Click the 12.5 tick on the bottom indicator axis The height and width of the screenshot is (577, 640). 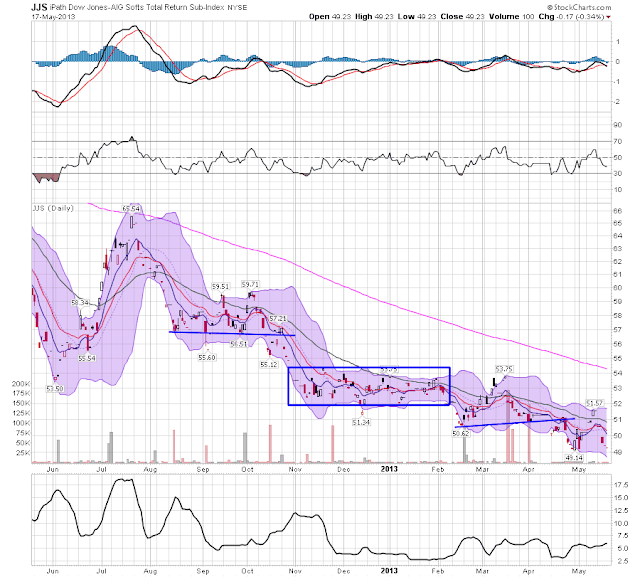click(x=621, y=510)
